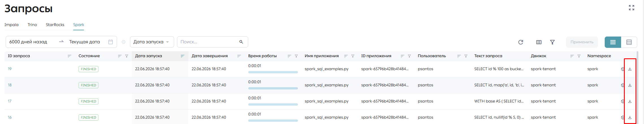The width and height of the screenshot is (644, 124).
Task: Sort by the Движок column
Action: pyautogui.click(x=572, y=56)
